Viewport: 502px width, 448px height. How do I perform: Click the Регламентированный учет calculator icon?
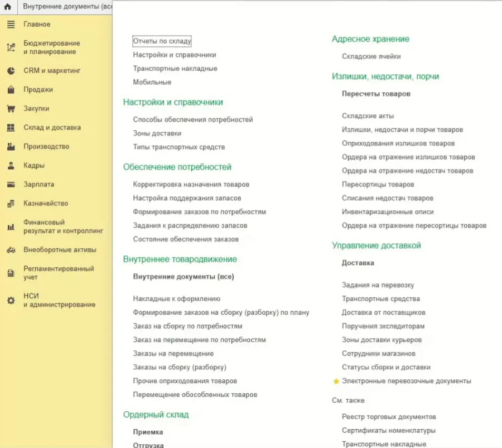(x=11, y=273)
